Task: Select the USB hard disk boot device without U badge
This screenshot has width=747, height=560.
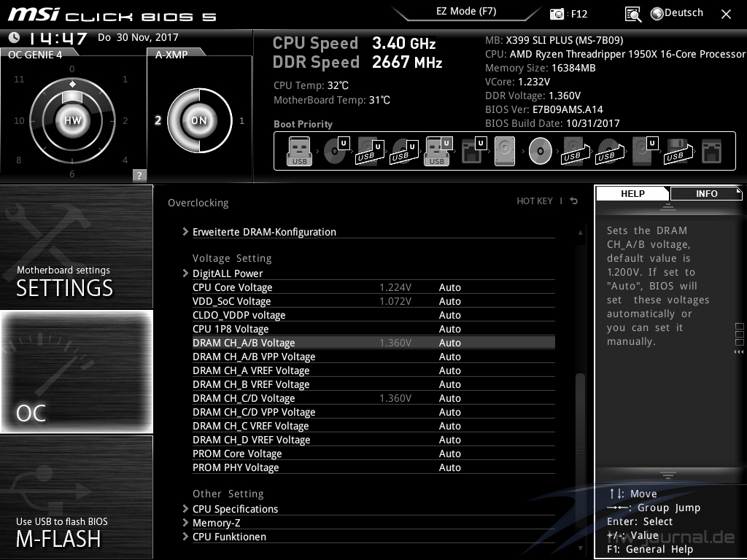Action: pyautogui.click(x=576, y=151)
